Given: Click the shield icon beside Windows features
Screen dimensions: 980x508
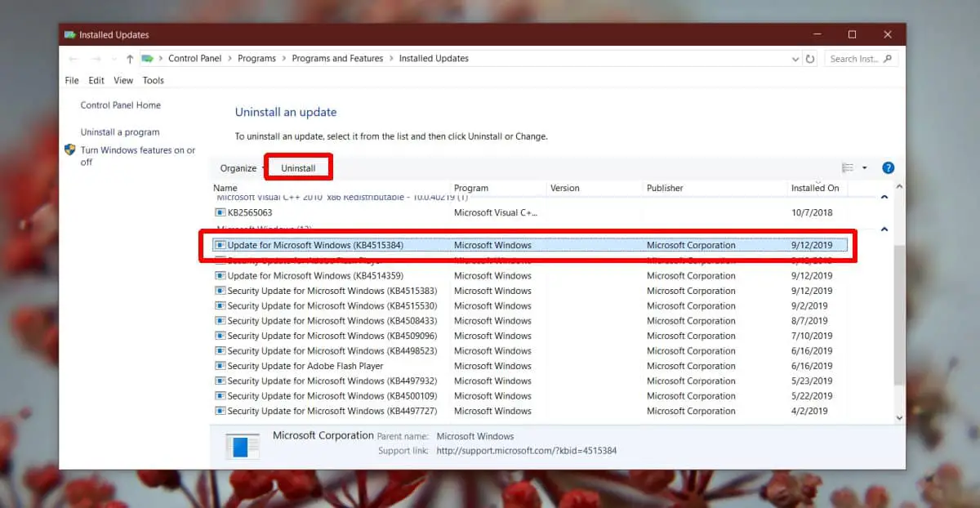Looking at the screenshot, I should click(x=70, y=150).
